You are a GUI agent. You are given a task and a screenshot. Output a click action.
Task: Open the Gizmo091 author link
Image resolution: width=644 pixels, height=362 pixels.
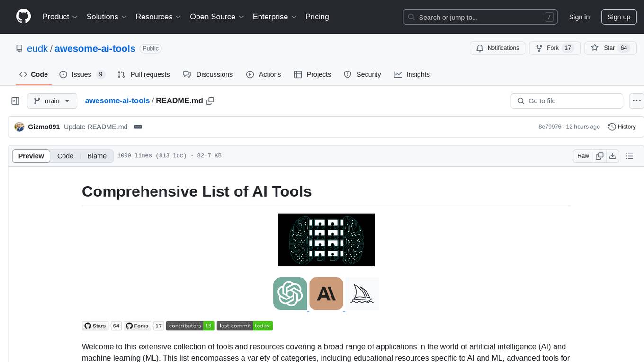(44, 127)
